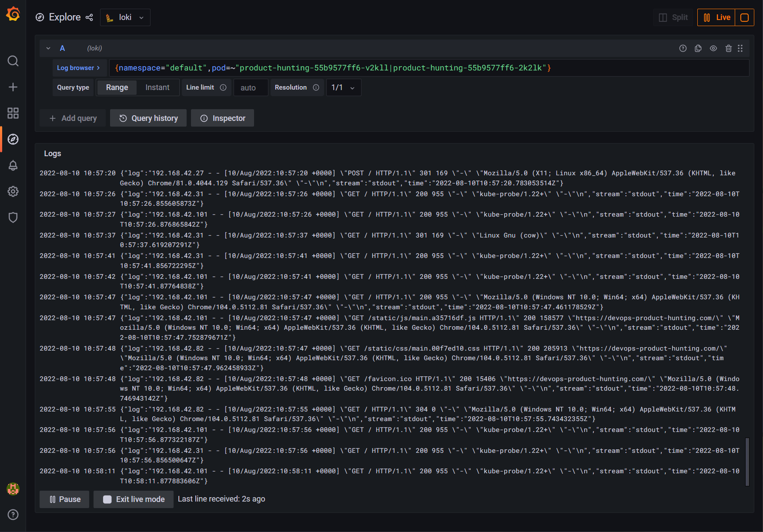Select Range query type
This screenshot has height=532, width=763.
(x=117, y=87)
